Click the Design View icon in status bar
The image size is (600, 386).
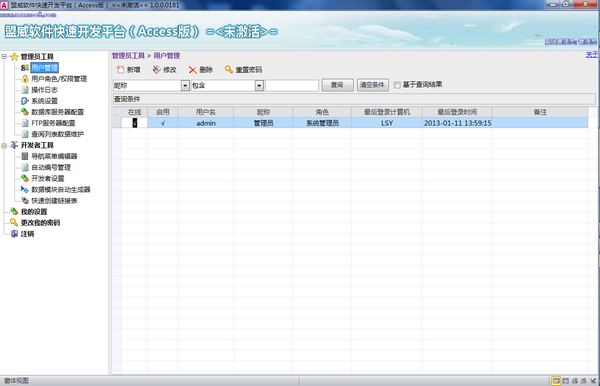point(593,381)
